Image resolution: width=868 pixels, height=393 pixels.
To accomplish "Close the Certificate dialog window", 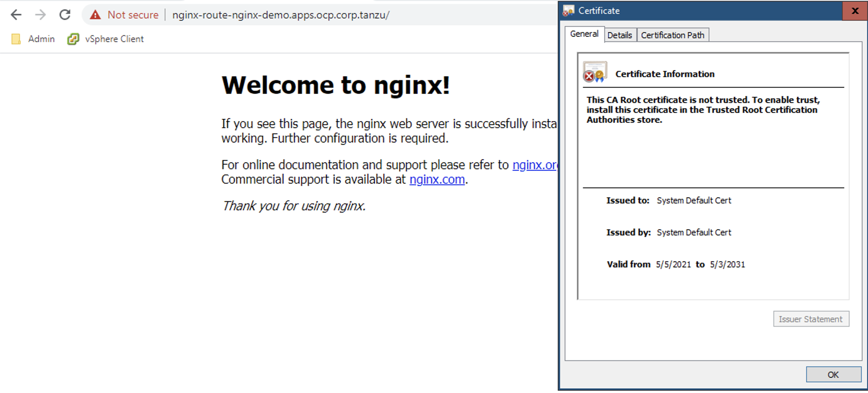I will pos(855,11).
